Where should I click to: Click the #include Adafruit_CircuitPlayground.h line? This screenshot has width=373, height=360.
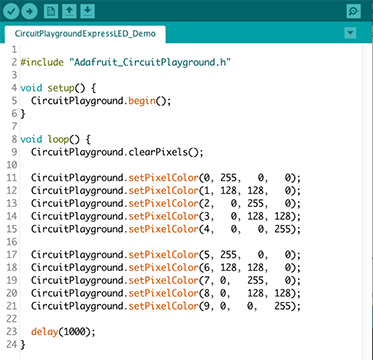125,62
